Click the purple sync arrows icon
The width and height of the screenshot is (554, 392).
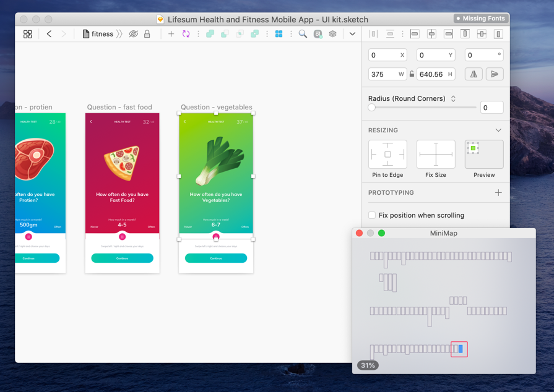point(186,34)
